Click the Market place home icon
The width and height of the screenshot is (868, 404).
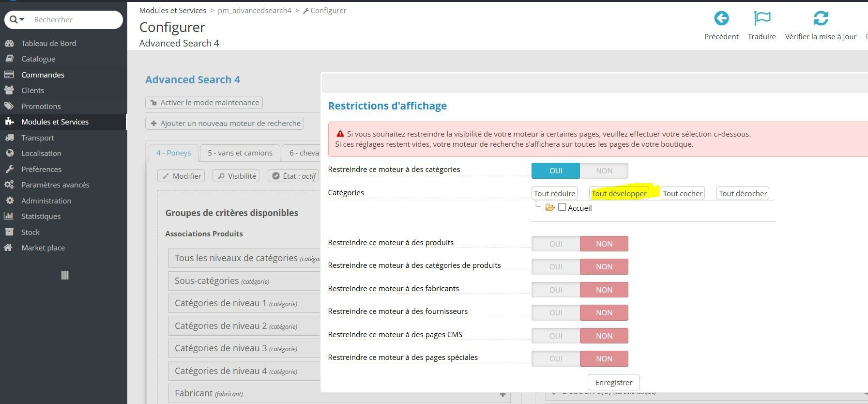tap(9, 248)
